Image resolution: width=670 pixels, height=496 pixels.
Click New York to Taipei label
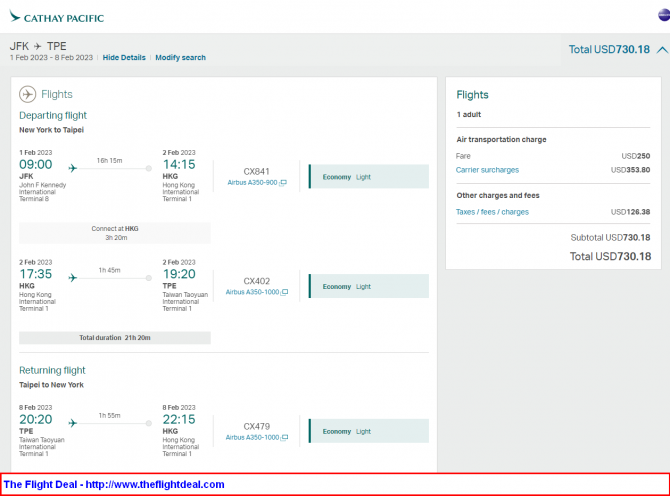51,130
